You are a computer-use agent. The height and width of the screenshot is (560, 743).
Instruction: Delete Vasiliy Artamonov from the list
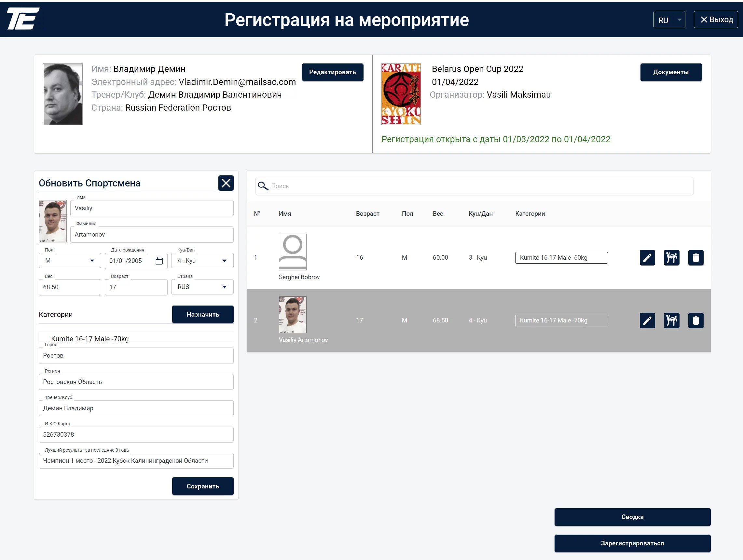[x=695, y=321]
